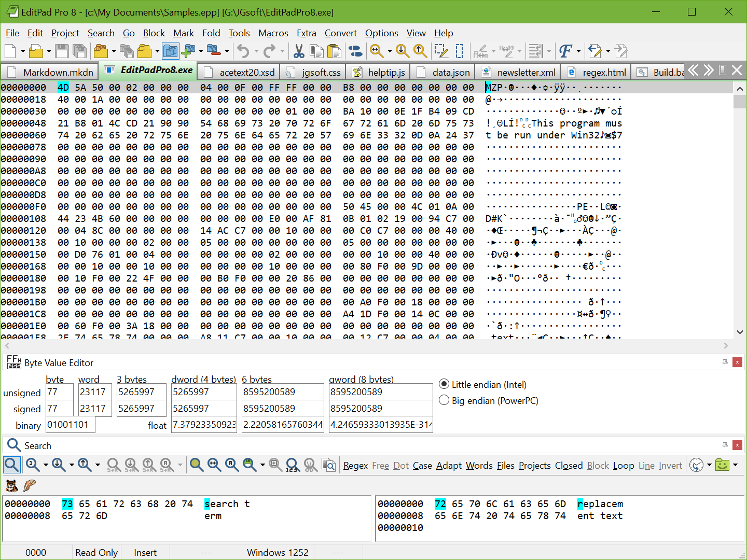This screenshot has width=747, height=560.
Task: Expand the smiley favorites dropdown arrow
Action: point(735,465)
